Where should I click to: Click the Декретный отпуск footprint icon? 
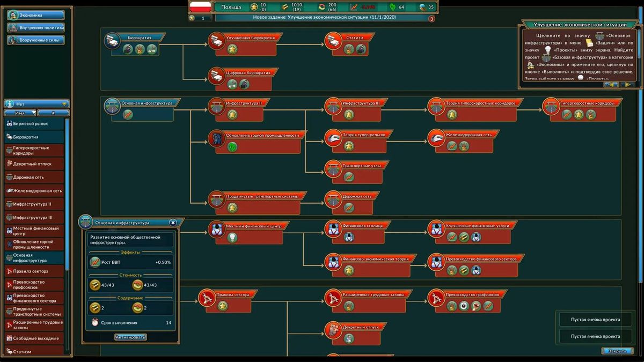click(333, 330)
